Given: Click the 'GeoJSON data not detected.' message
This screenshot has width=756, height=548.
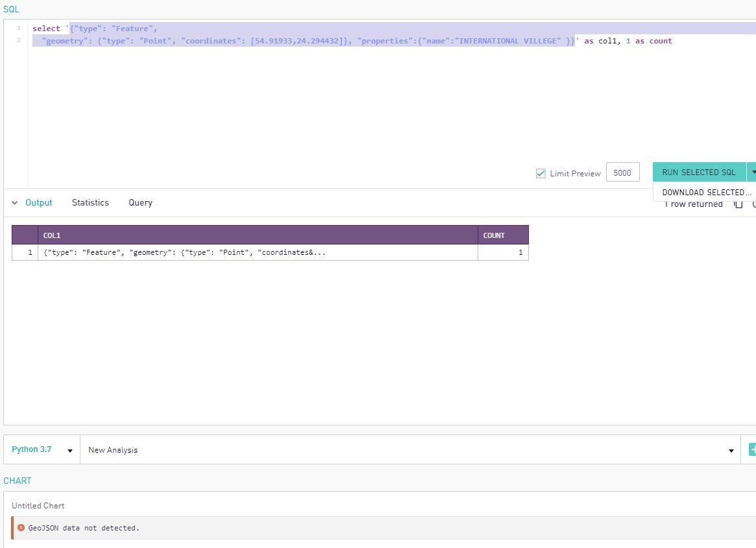Looking at the screenshot, I should [x=84, y=529].
